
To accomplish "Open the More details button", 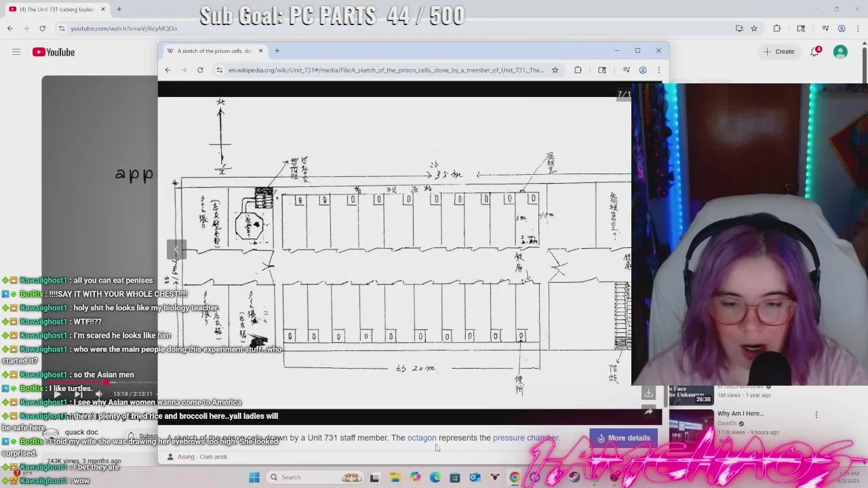I will tap(623, 438).
